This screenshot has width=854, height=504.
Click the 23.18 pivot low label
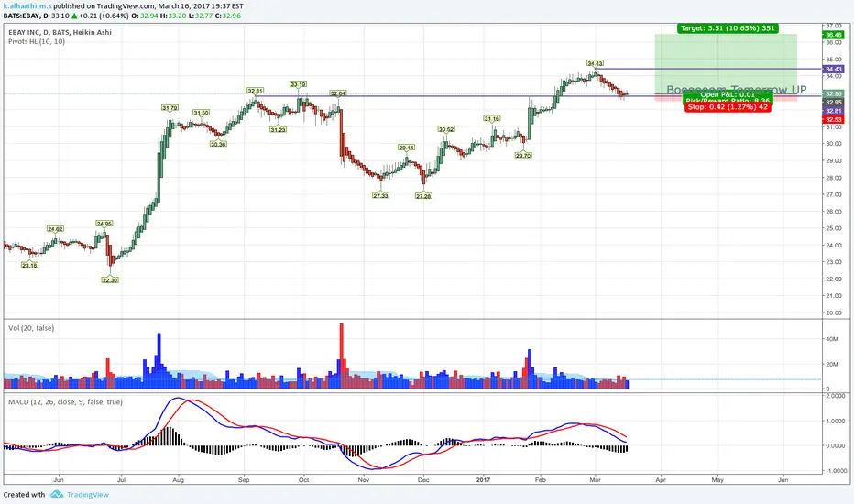pos(30,266)
